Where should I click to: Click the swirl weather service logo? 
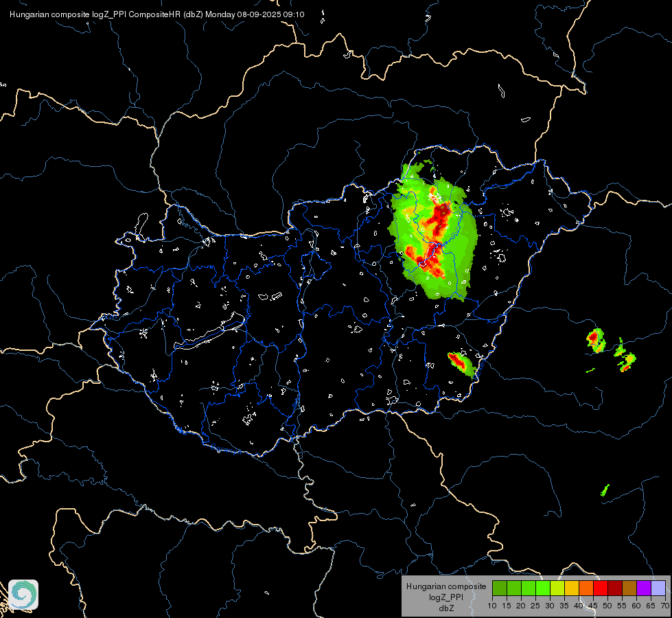(23, 595)
